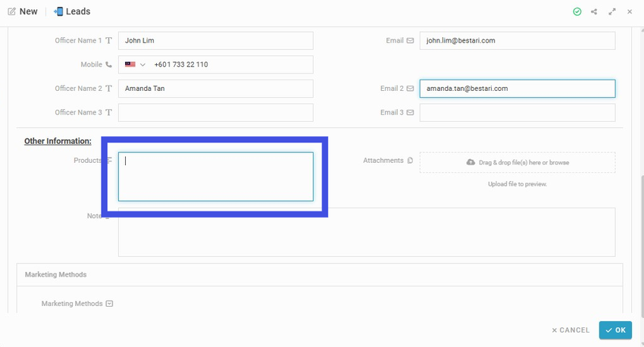The height and width of the screenshot is (347, 644).
Task: Expand dialog with the fullscreen arrows icon
Action: click(x=612, y=11)
